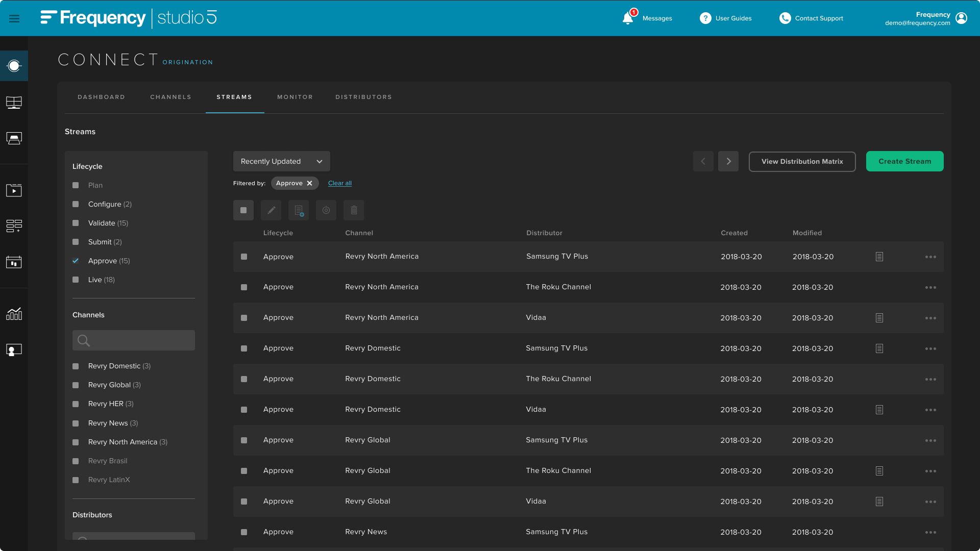
Task: Check the Revry Global channel filter
Action: click(76, 385)
